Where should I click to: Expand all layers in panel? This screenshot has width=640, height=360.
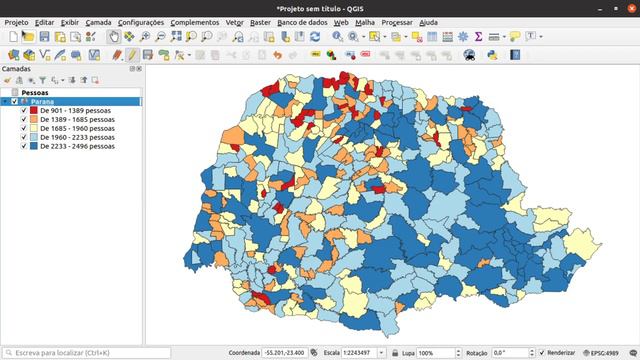72,80
